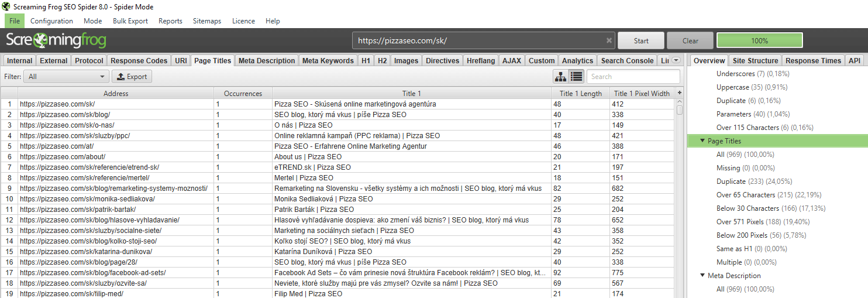Open the Filter dropdown set to All
Viewport: 868px width, 298px height.
67,77
